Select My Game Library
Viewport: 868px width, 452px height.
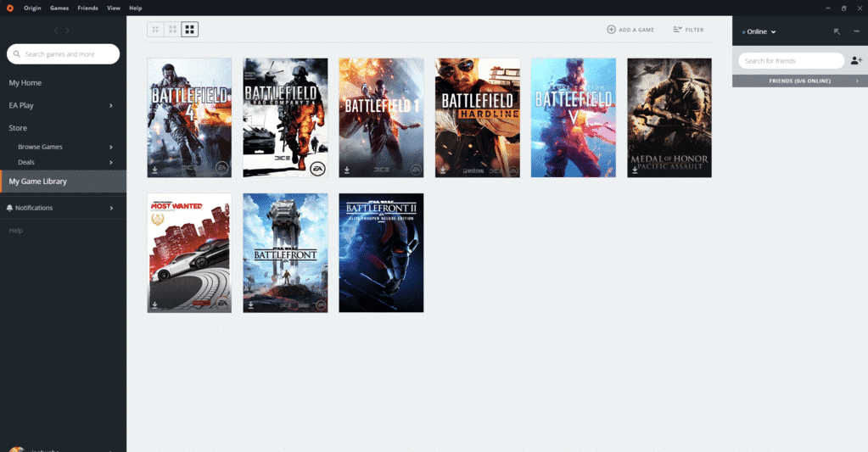pyautogui.click(x=63, y=181)
